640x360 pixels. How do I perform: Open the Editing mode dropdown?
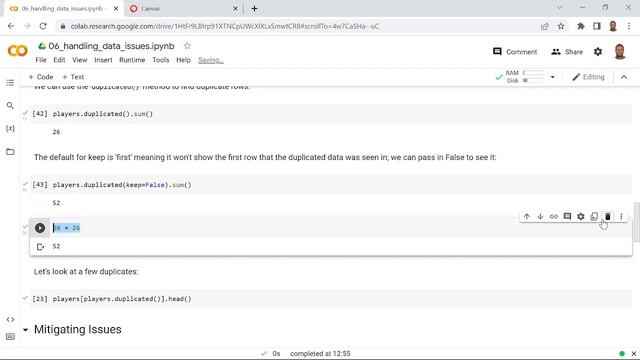click(588, 77)
